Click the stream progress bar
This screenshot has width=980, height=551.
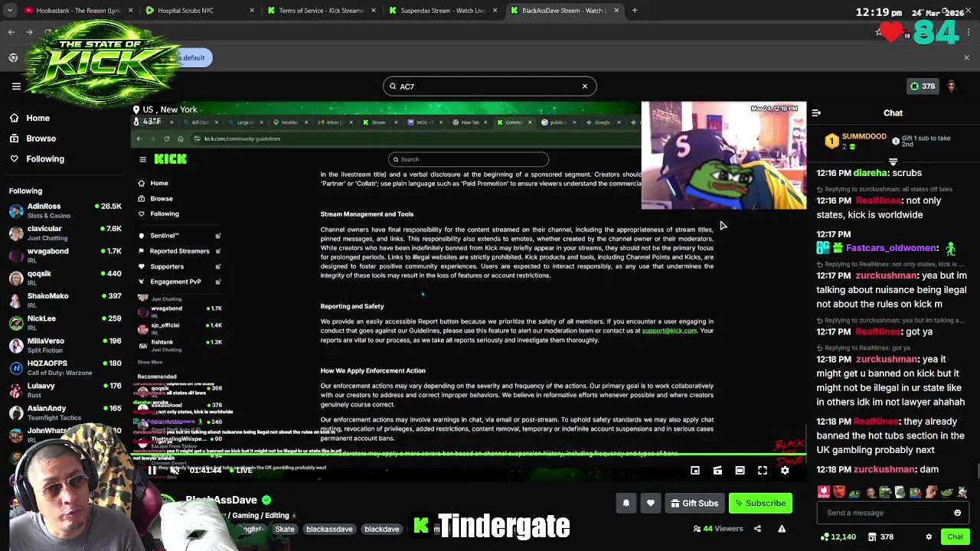[469, 455]
